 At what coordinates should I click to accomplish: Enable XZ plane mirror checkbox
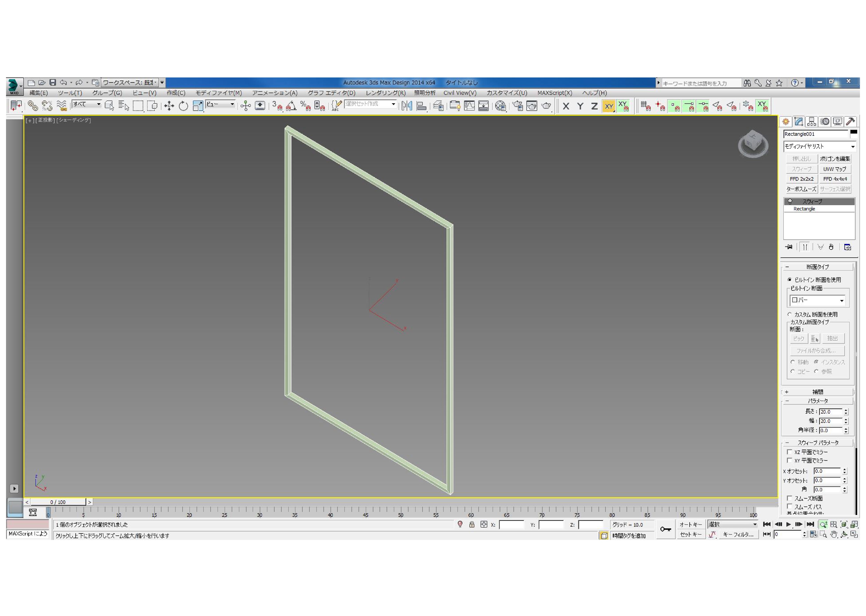coord(789,452)
